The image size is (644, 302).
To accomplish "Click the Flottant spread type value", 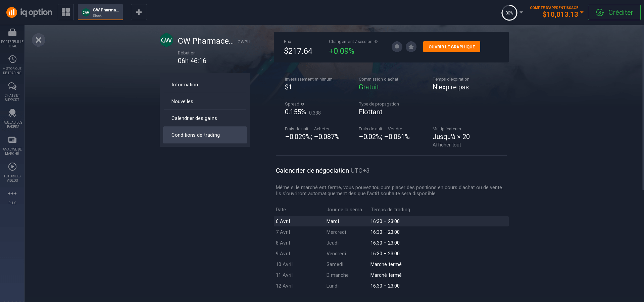I will point(370,112).
